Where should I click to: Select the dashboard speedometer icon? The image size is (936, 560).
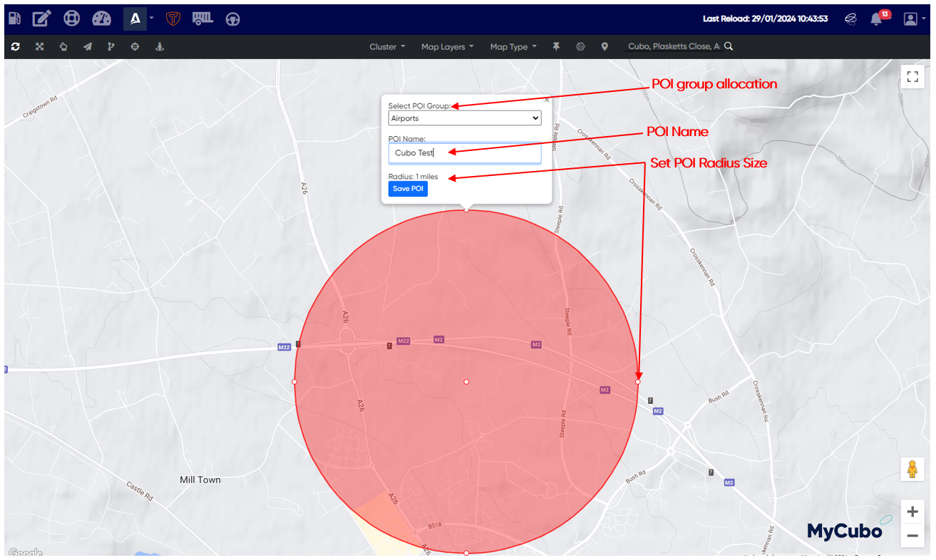click(x=102, y=18)
